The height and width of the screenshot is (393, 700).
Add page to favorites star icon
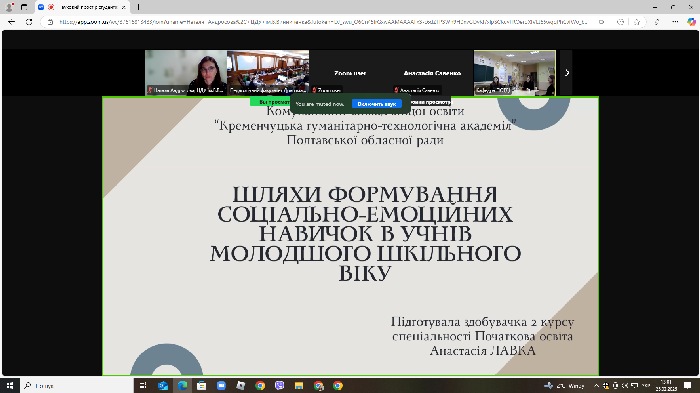[637, 22]
